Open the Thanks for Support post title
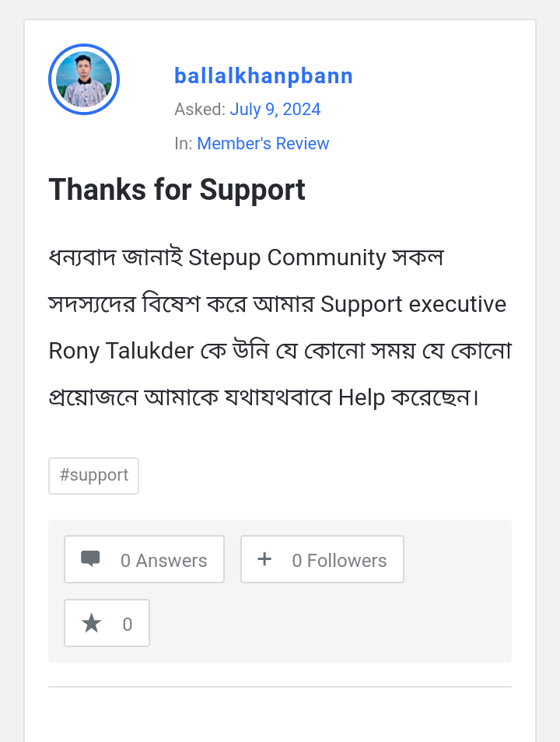Screen dimensions: 560x742 coord(177,190)
